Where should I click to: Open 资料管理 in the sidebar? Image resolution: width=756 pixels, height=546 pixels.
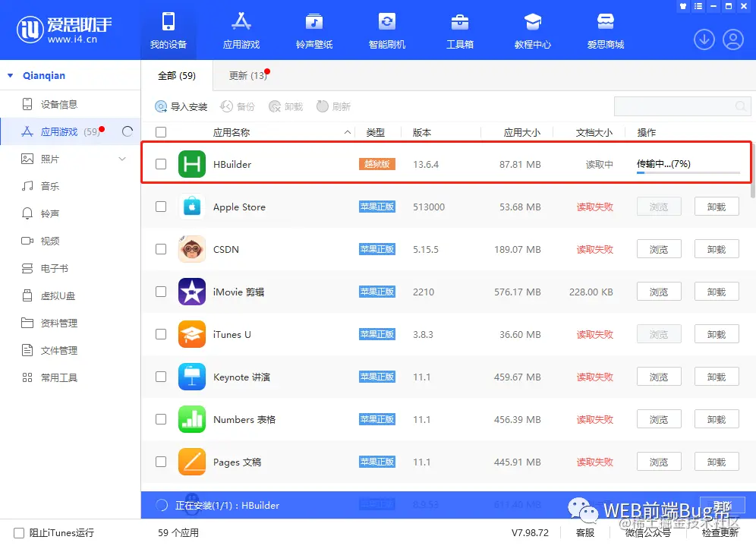[58, 323]
